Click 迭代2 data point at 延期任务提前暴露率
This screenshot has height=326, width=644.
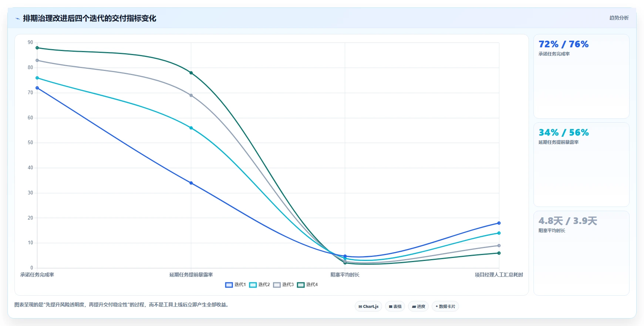191,128
